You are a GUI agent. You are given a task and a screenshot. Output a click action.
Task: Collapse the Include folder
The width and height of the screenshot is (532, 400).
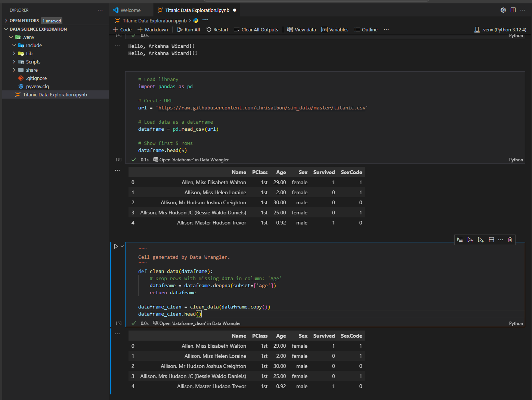pos(14,45)
